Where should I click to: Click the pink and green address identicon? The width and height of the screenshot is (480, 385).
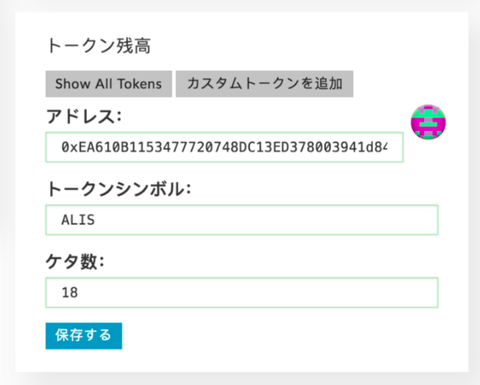pos(428,122)
